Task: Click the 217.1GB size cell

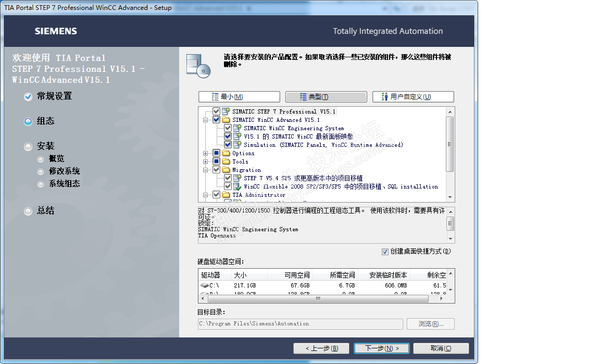Action: pos(245,285)
